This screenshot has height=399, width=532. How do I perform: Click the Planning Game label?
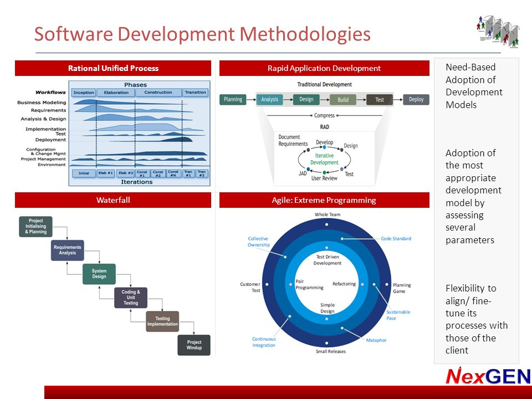[402, 288]
